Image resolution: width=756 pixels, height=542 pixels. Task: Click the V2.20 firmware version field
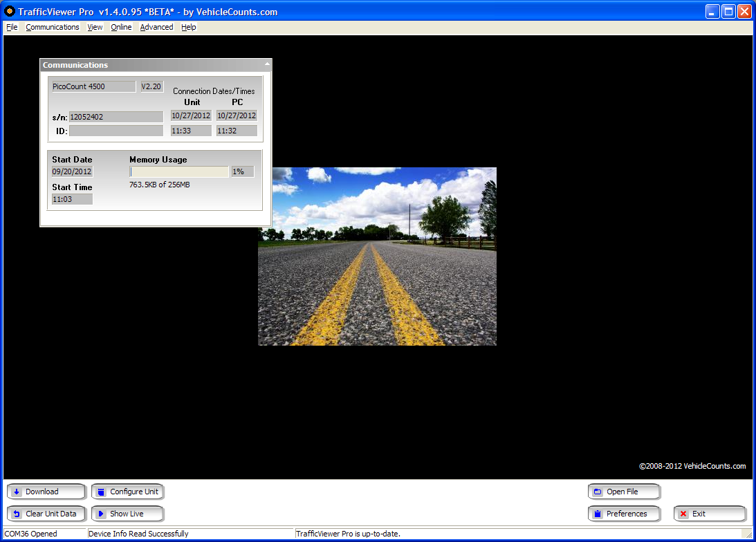(151, 86)
